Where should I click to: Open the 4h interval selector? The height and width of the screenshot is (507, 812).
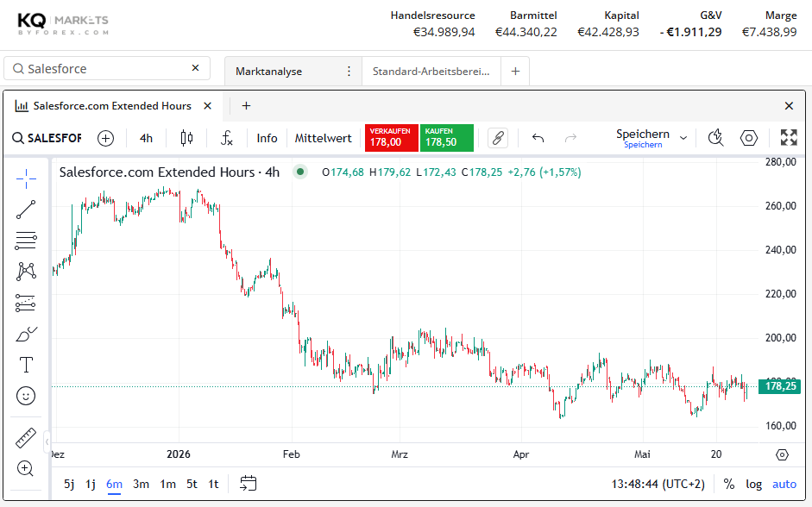coord(146,138)
